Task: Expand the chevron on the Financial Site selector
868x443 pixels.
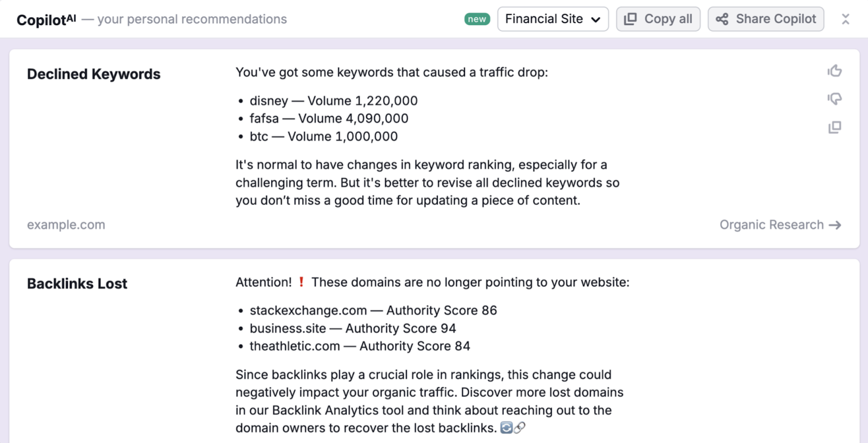Action: (x=595, y=19)
